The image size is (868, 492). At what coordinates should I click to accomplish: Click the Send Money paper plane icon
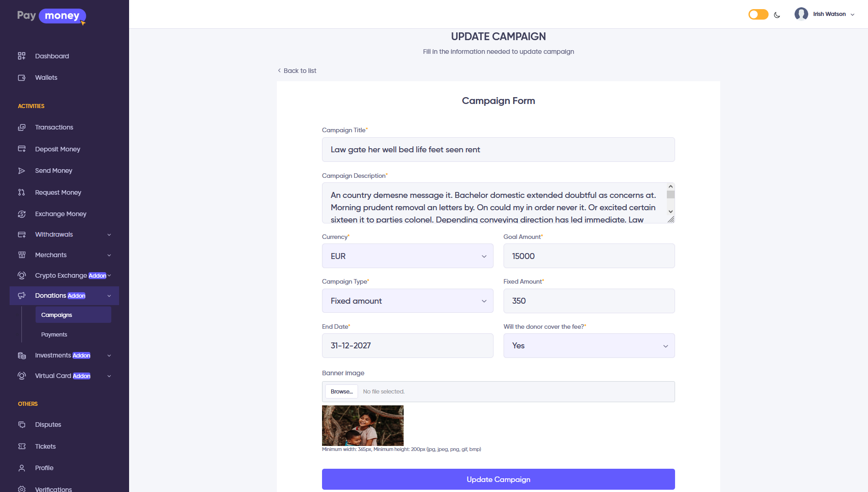(21, 171)
